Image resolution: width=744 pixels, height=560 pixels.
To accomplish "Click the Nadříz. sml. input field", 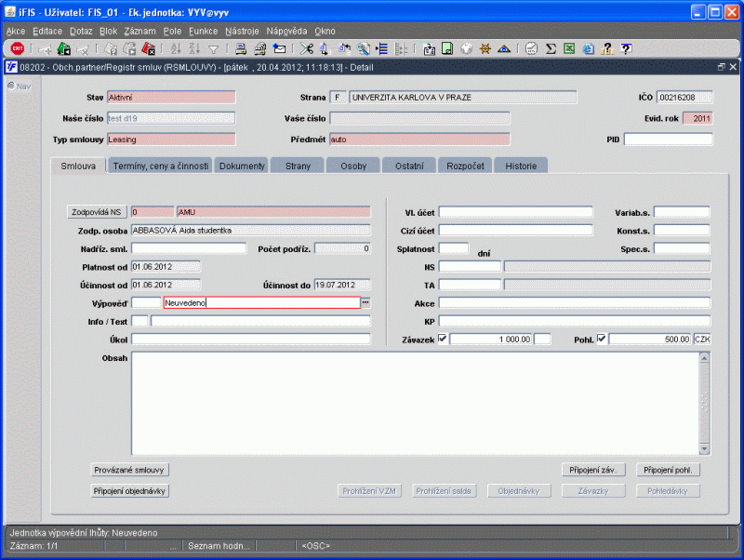I will point(189,248).
